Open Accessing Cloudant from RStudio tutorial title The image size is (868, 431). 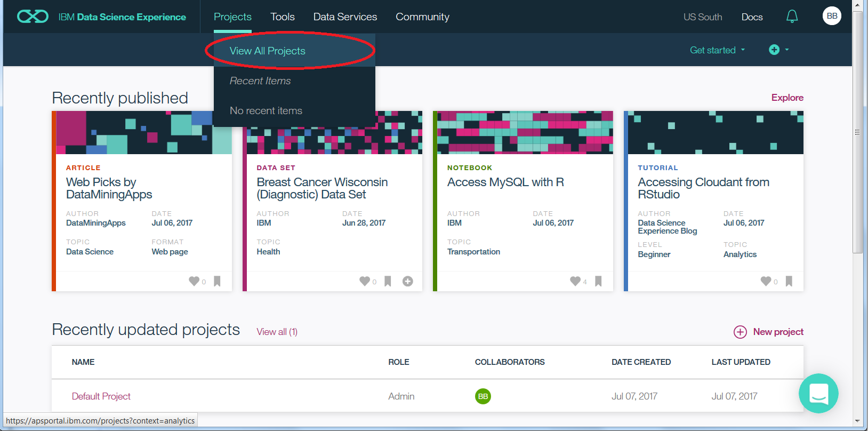(703, 188)
